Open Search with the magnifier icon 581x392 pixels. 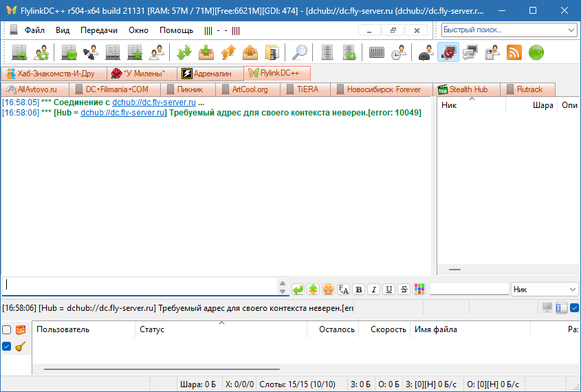[x=299, y=52]
